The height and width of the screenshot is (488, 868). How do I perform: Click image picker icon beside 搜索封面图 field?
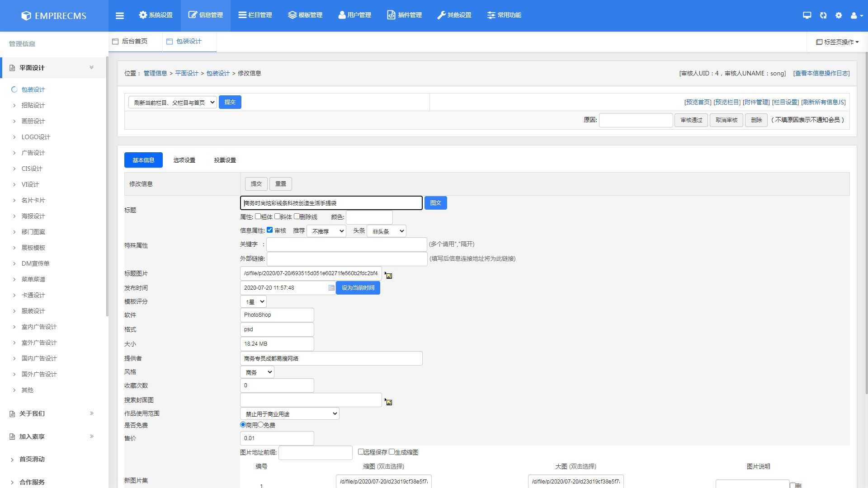388,402
